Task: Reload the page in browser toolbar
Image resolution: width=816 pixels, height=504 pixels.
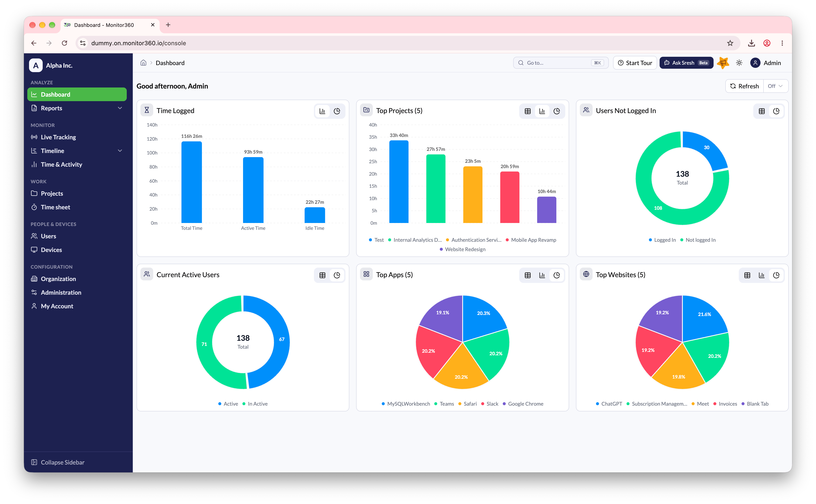Action: (64, 43)
